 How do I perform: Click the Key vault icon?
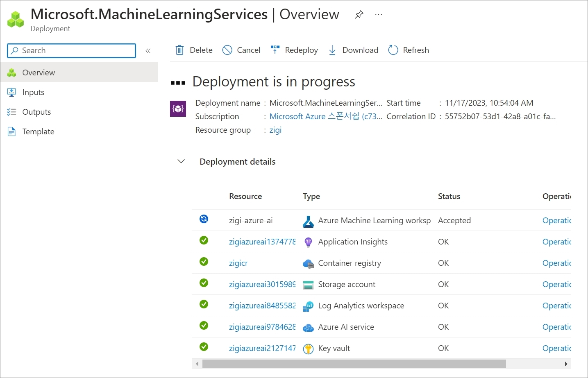pyautogui.click(x=308, y=349)
